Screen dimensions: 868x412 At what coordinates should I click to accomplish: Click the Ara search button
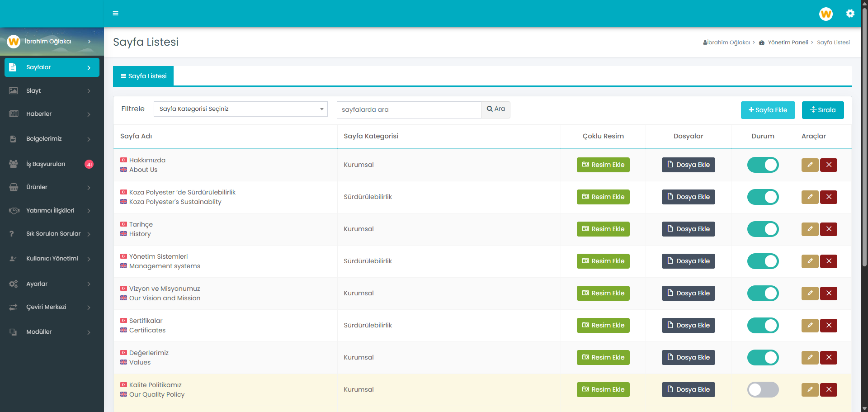point(496,109)
